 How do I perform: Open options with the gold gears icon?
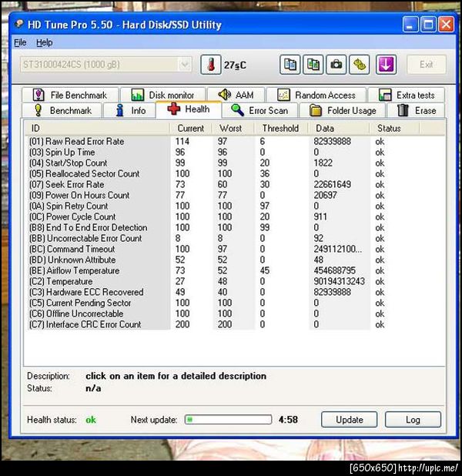click(x=360, y=65)
